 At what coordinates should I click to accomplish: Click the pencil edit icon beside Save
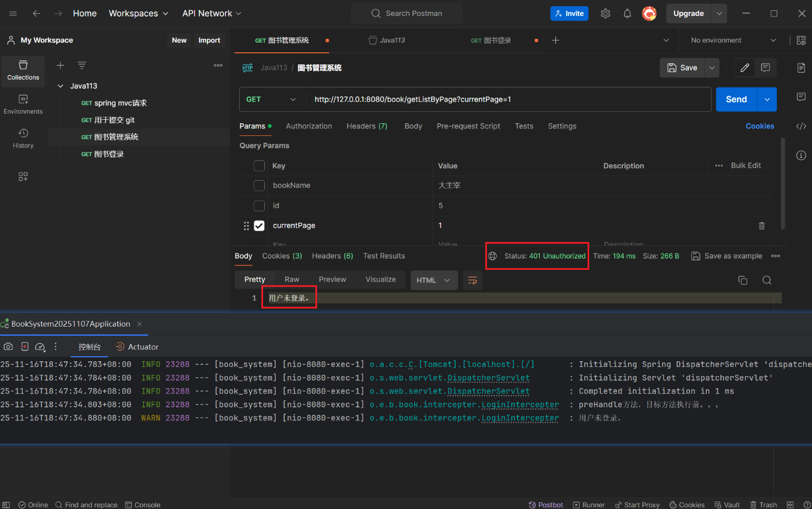click(745, 68)
